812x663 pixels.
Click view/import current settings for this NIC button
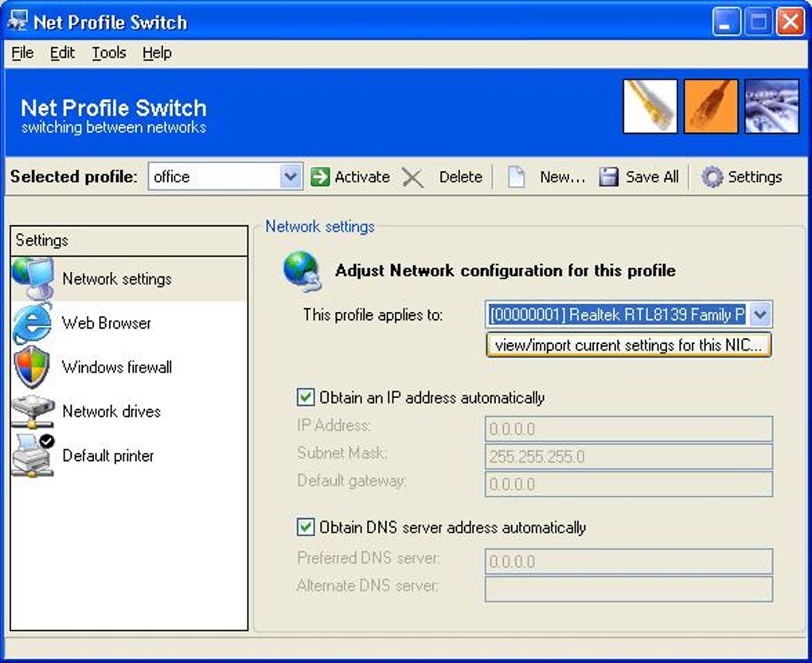click(x=629, y=345)
